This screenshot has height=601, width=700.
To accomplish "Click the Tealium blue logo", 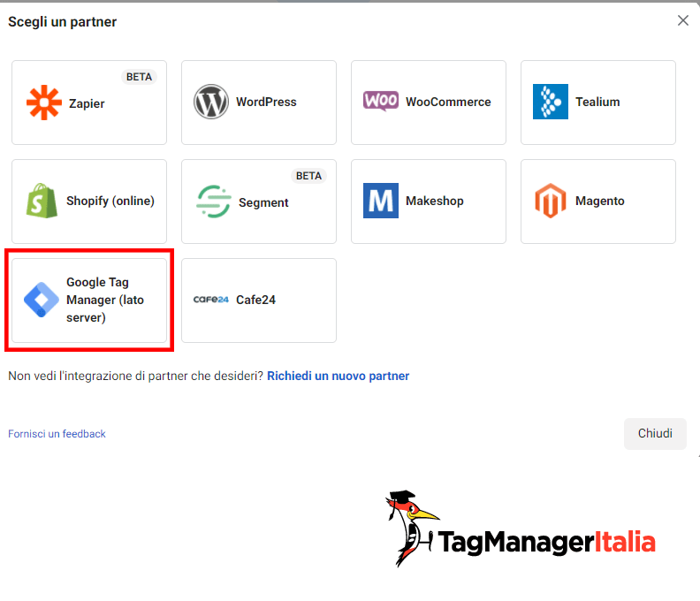I will (551, 102).
